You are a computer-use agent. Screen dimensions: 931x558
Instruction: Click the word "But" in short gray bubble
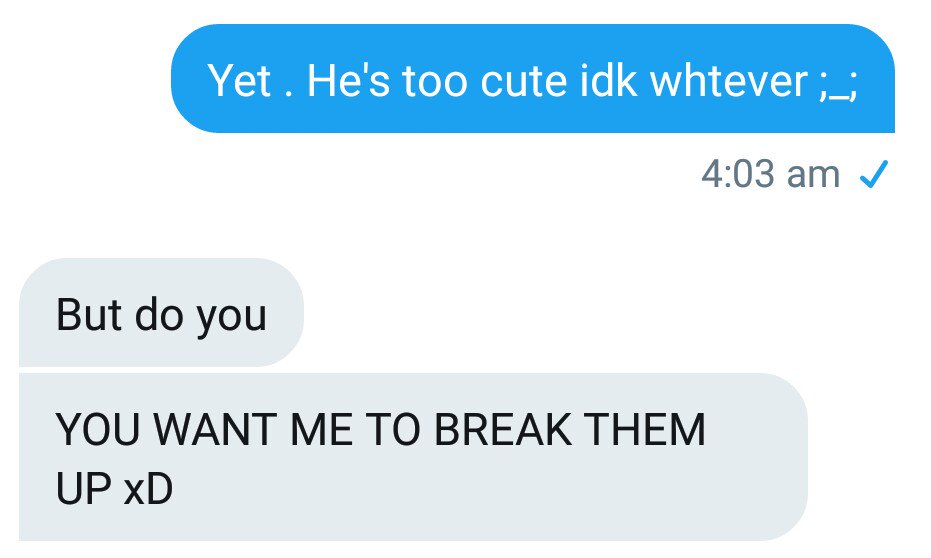[x=89, y=314]
